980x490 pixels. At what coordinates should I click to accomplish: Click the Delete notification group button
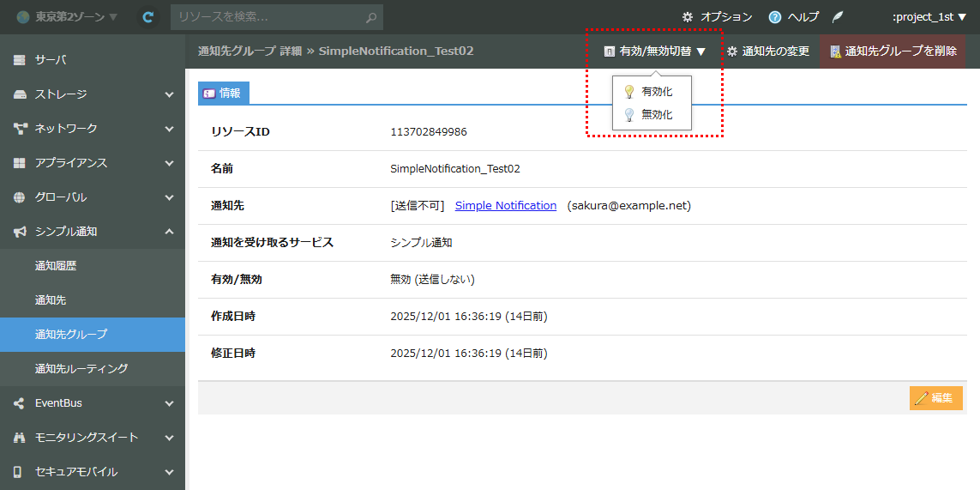pyautogui.click(x=892, y=51)
